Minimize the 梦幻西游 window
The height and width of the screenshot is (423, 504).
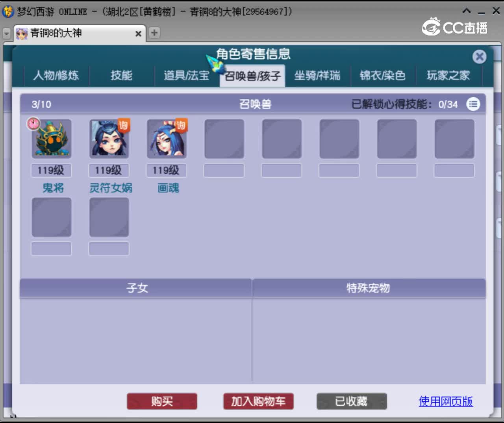tap(481, 13)
